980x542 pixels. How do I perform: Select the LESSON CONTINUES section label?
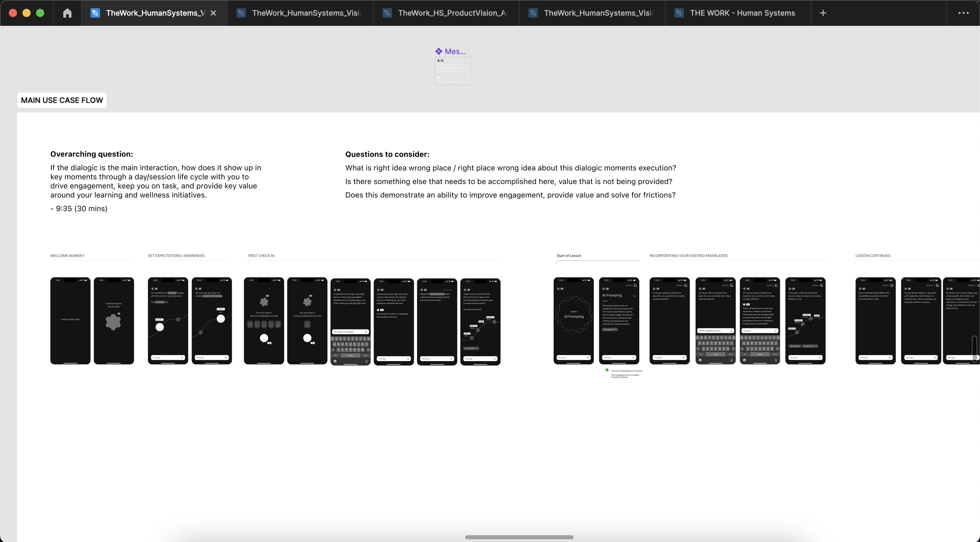point(873,256)
